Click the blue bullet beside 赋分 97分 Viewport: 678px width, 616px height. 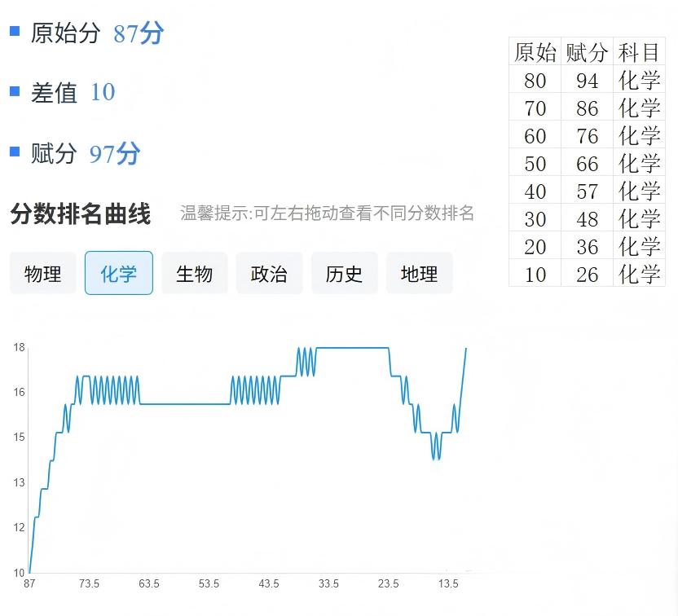click(x=15, y=151)
